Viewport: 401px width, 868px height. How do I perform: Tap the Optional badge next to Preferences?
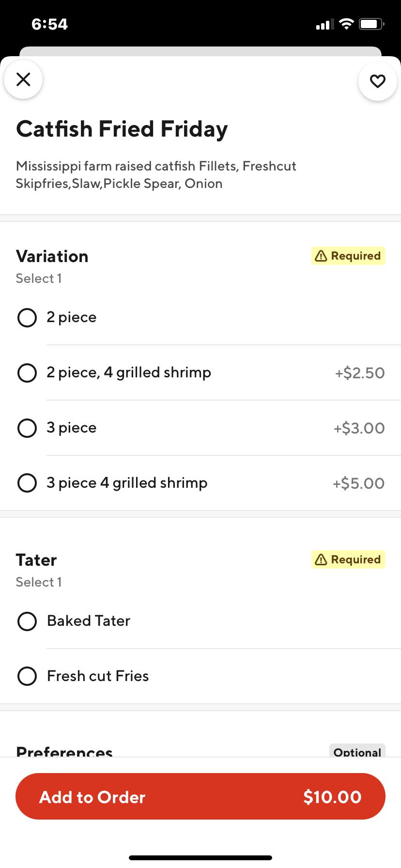tap(357, 751)
